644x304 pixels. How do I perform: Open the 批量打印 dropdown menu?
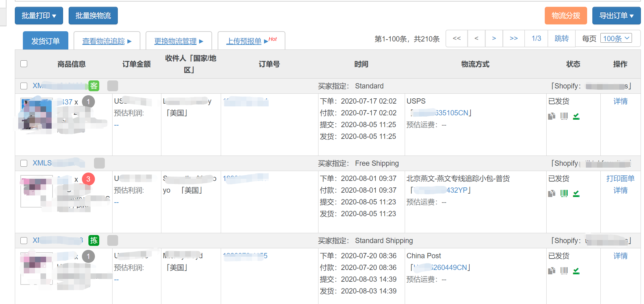39,15
